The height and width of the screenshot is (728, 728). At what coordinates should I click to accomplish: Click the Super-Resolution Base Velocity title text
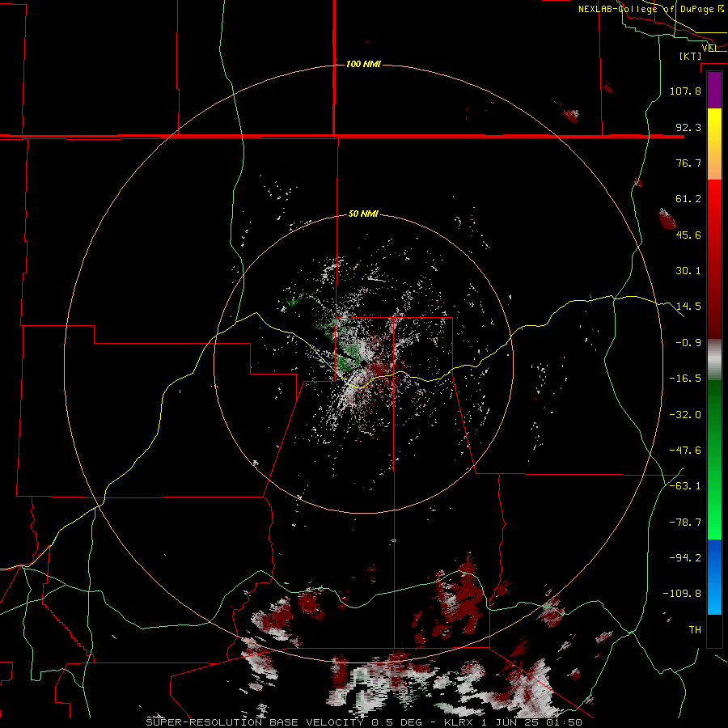pyautogui.click(x=255, y=722)
